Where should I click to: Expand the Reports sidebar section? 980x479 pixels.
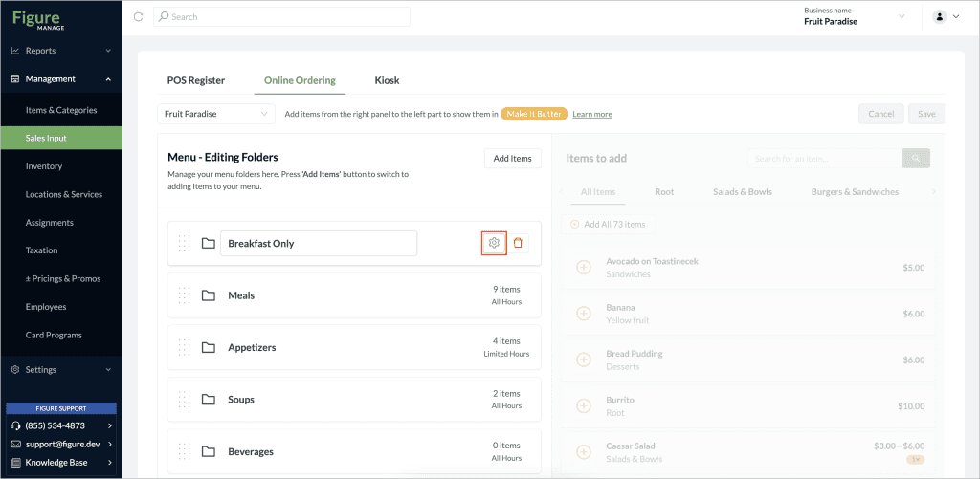click(61, 51)
